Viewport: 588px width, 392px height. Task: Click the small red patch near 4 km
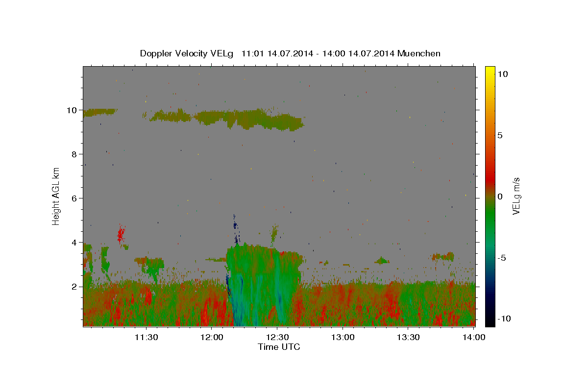tap(121, 234)
